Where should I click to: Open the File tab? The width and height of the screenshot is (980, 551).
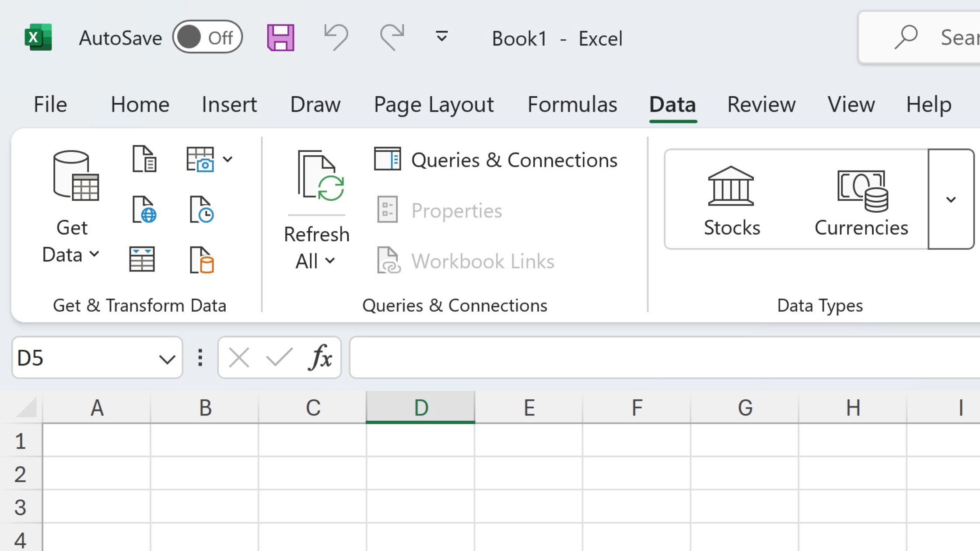point(50,105)
